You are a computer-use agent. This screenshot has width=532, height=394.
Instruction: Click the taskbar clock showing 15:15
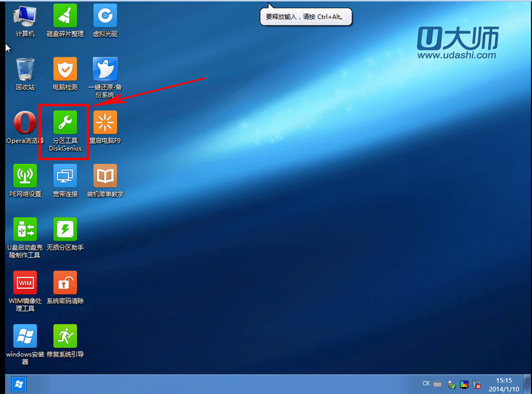(505, 384)
